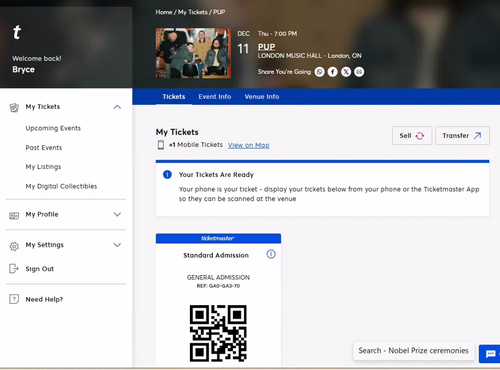The image size is (500, 370).
Task: Click the 'Thu - 7:00 PM' text
Action: click(277, 34)
